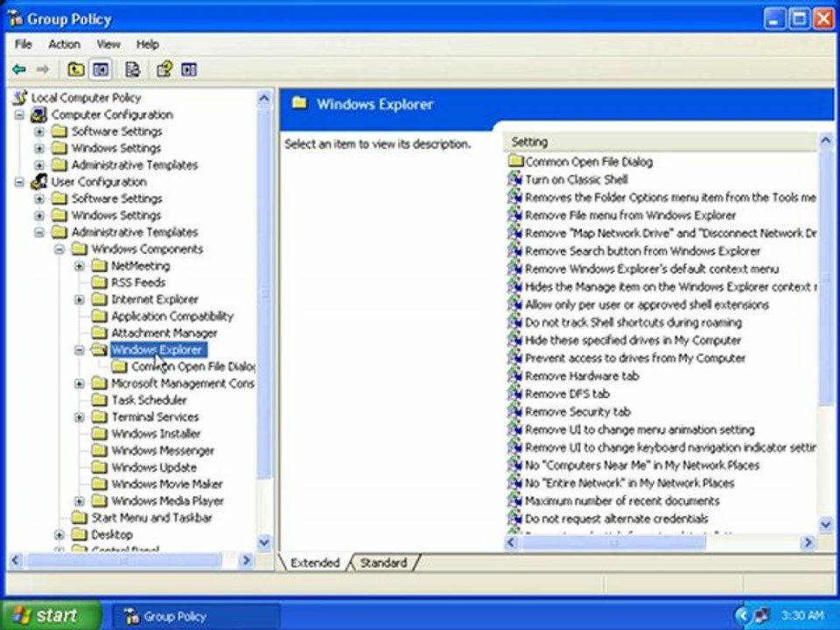840x630 pixels.
Task: Switch to the Extended tab
Action: 315,563
